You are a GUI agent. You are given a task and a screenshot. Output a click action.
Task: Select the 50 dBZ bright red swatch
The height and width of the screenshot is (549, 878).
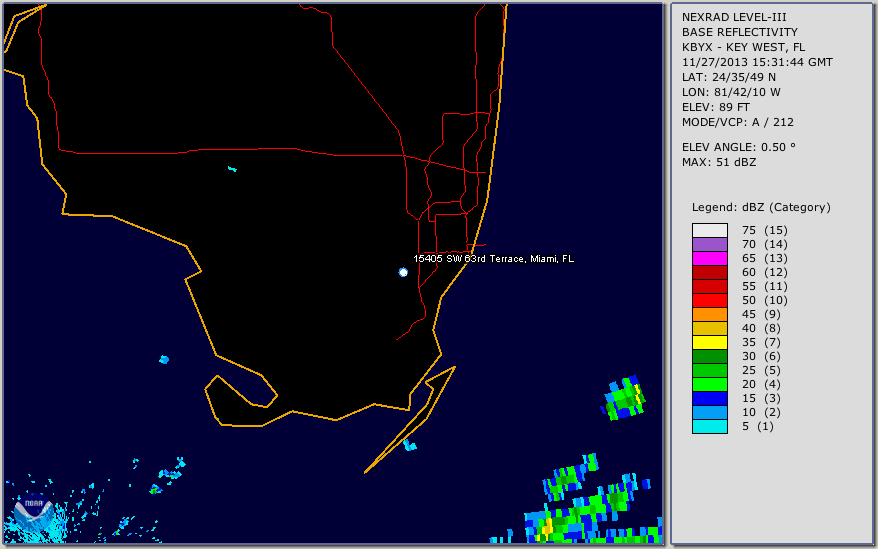pos(709,300)
